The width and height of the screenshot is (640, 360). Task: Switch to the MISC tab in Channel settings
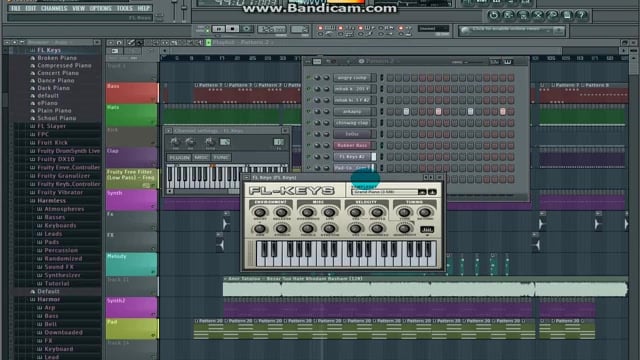(x=201, y=158)
